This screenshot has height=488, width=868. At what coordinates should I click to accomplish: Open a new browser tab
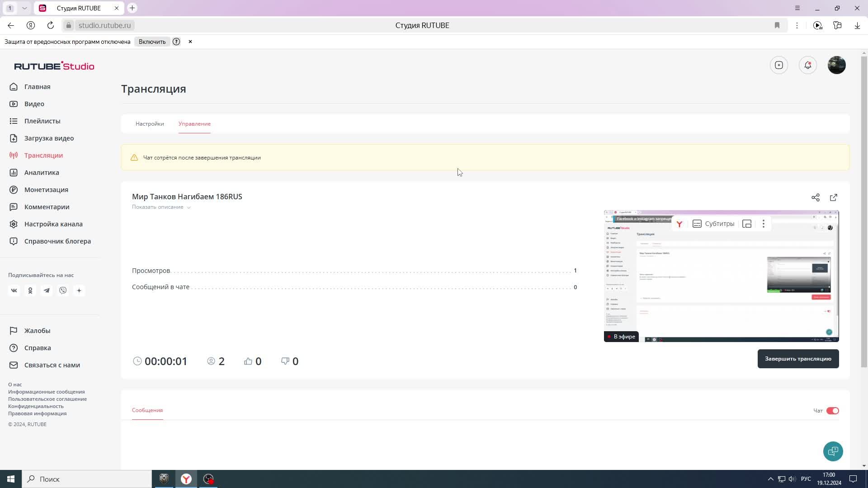(132, 8)
